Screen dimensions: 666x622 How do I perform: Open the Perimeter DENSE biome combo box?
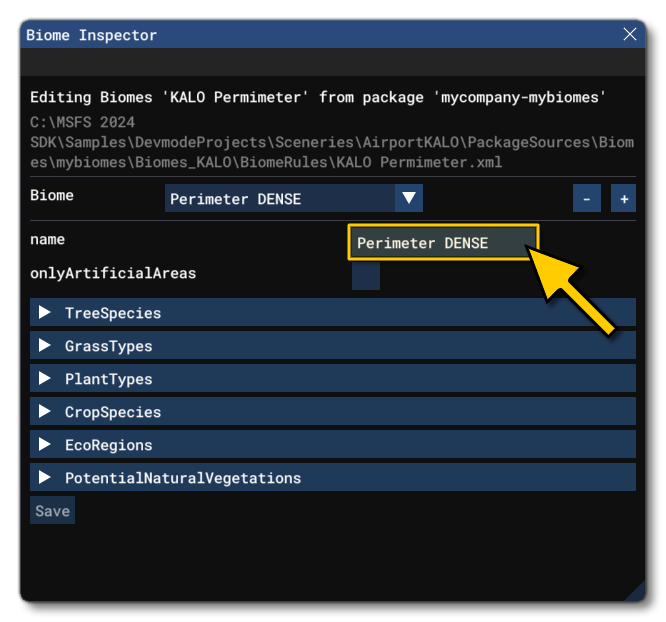(280, 199)
